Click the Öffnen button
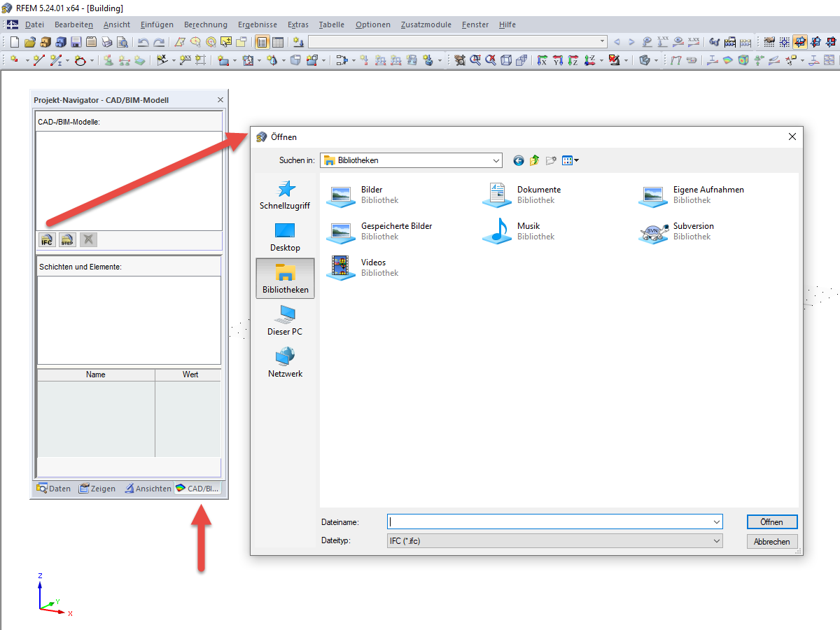 tap(771, 522)
